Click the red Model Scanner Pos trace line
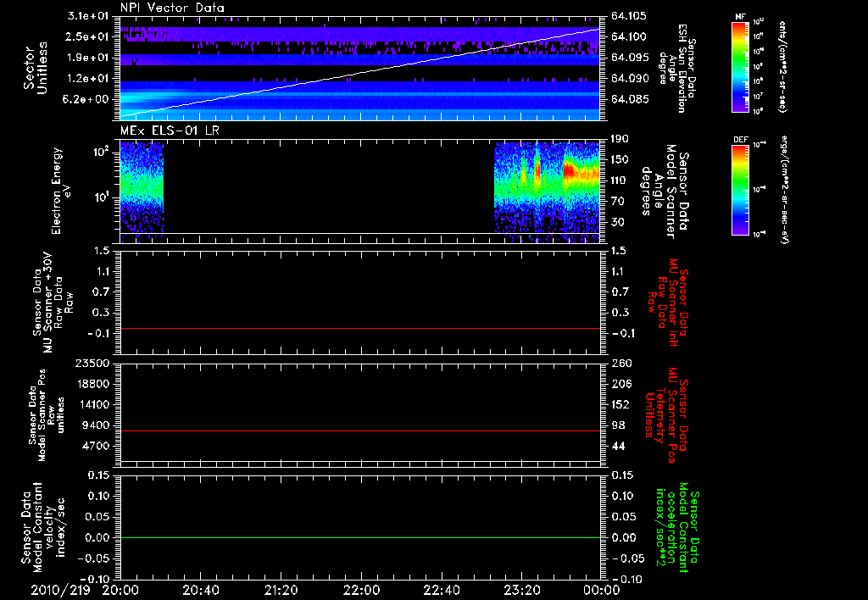Image resolution: width=868 pixels, height=600 pixels. click(359, 431)
